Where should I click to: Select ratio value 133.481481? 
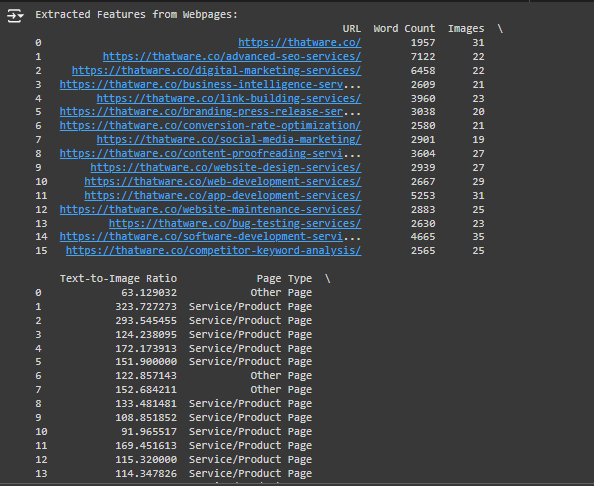pyautogui.click(x=146, y=404)
